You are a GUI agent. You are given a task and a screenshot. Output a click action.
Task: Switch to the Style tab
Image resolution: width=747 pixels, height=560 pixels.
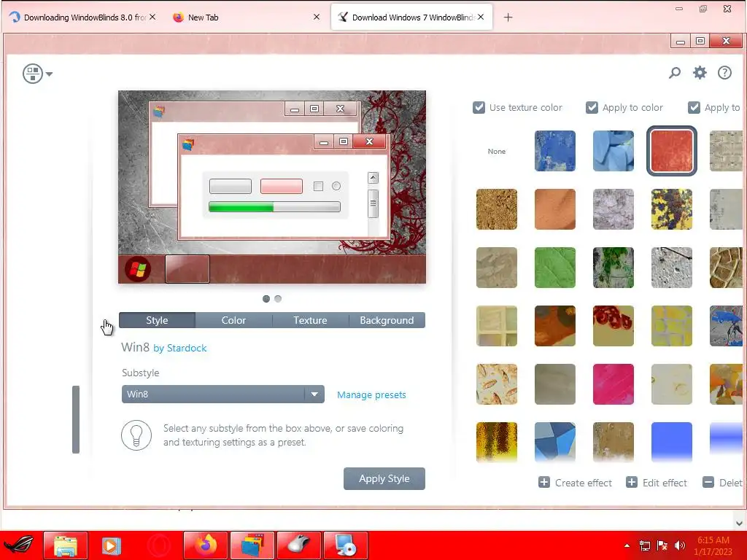(x=158, y=321)
